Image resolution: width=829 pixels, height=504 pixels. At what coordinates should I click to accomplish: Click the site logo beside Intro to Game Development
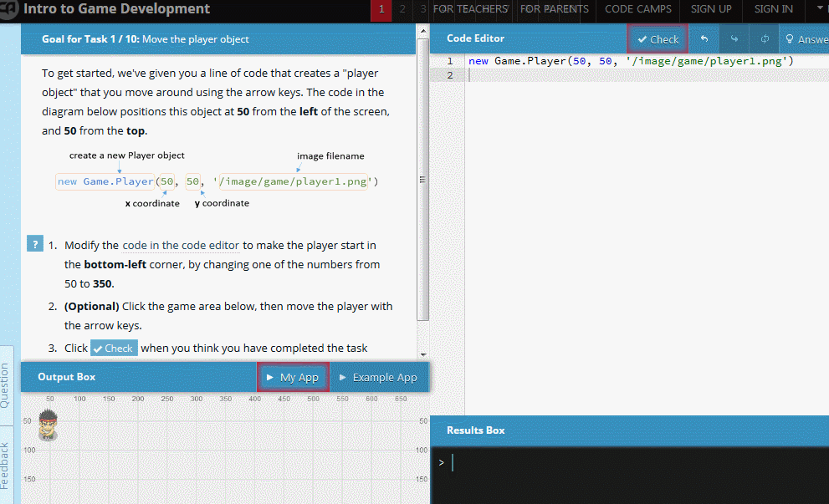(8, 9)
